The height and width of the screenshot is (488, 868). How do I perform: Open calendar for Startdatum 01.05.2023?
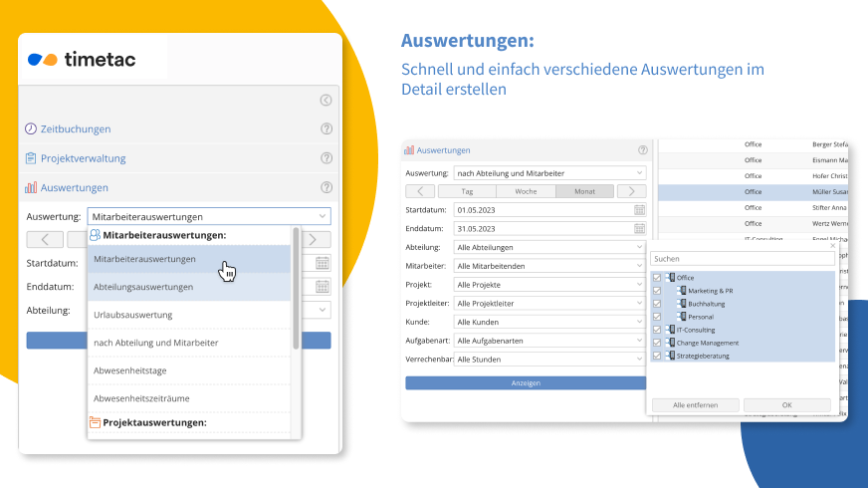coord(639,210)
